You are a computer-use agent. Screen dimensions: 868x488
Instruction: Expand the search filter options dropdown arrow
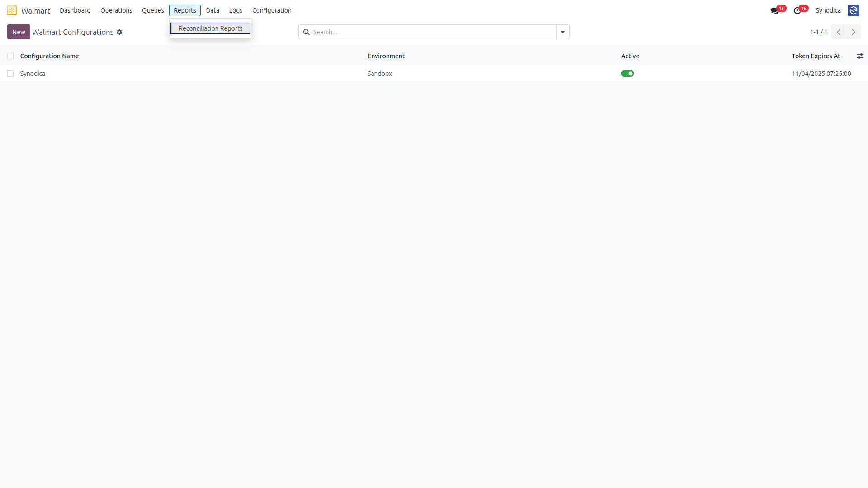click(563, 32)
